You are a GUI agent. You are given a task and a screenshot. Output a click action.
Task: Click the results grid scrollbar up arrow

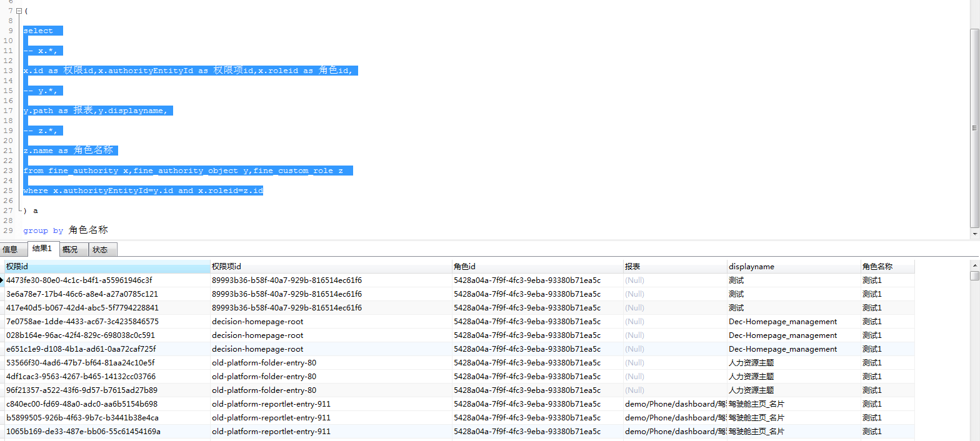coord(974,265)
